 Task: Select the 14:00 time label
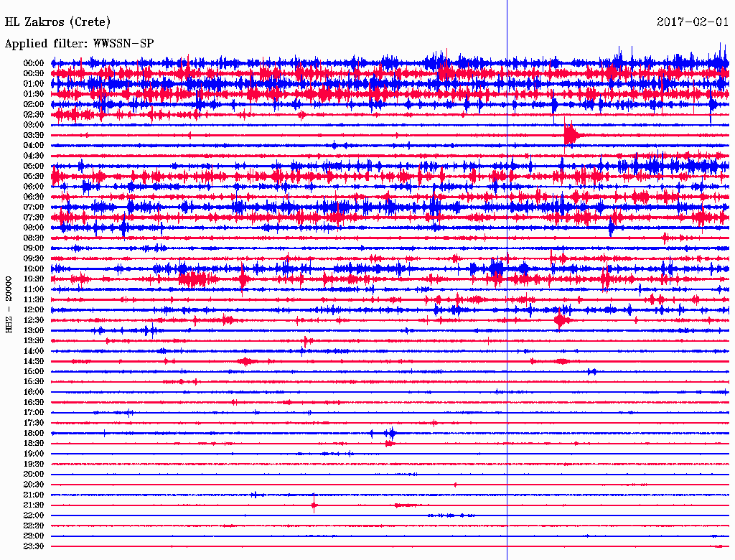coord(34,351)
